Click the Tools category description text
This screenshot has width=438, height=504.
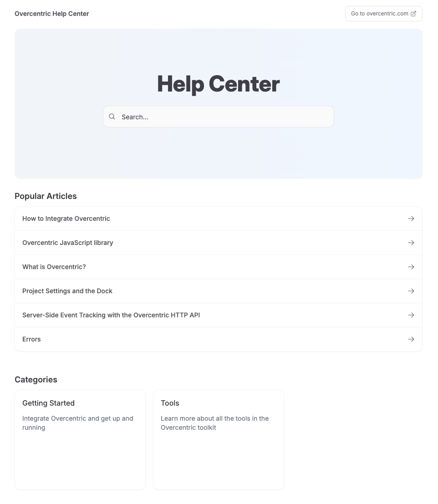(215, 423)
